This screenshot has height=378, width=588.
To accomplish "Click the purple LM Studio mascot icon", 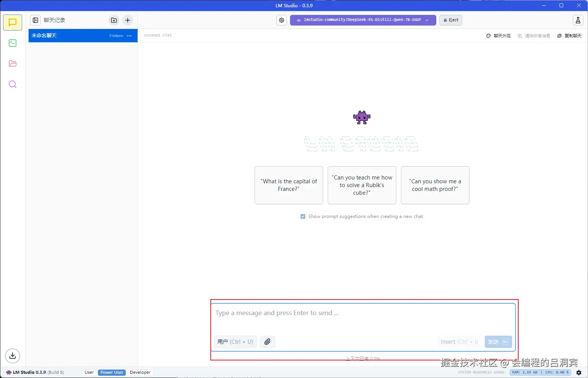I will point(362,117).
